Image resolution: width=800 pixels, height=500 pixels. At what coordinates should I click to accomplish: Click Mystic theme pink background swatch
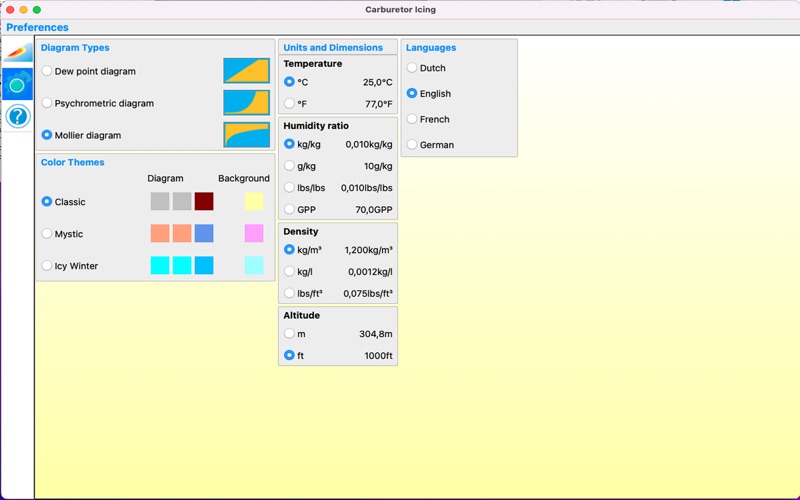point(254,233)
